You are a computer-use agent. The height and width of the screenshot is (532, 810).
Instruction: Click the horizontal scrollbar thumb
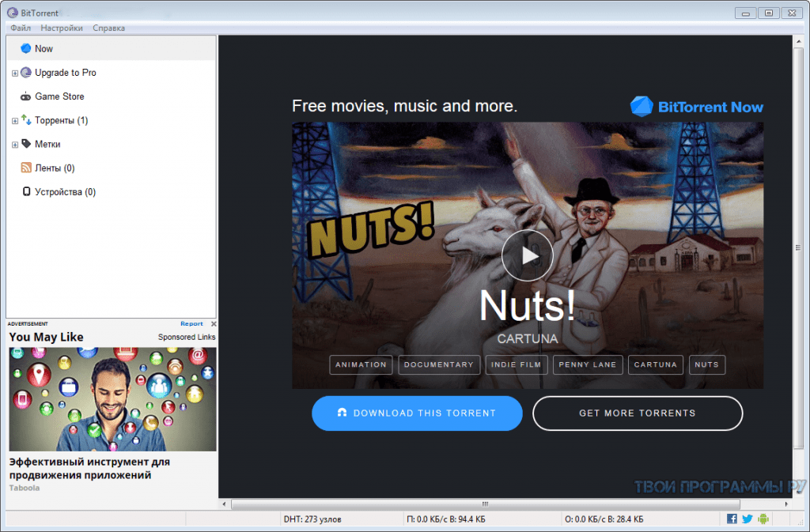(486, 504)
